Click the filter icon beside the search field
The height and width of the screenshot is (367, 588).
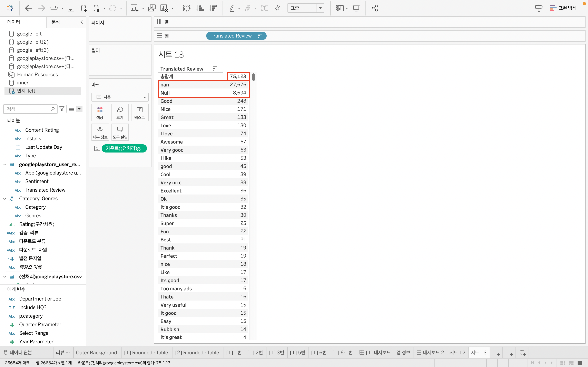[62, 109]
